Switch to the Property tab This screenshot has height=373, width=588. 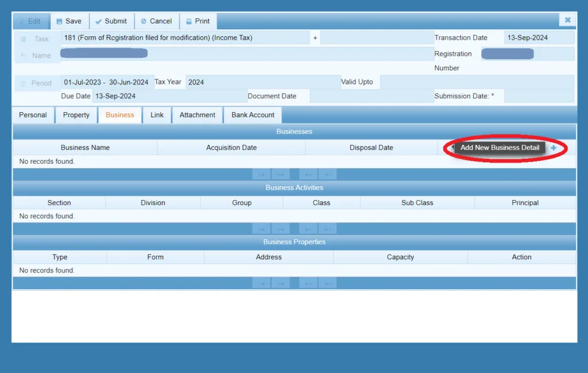point(76,114)
